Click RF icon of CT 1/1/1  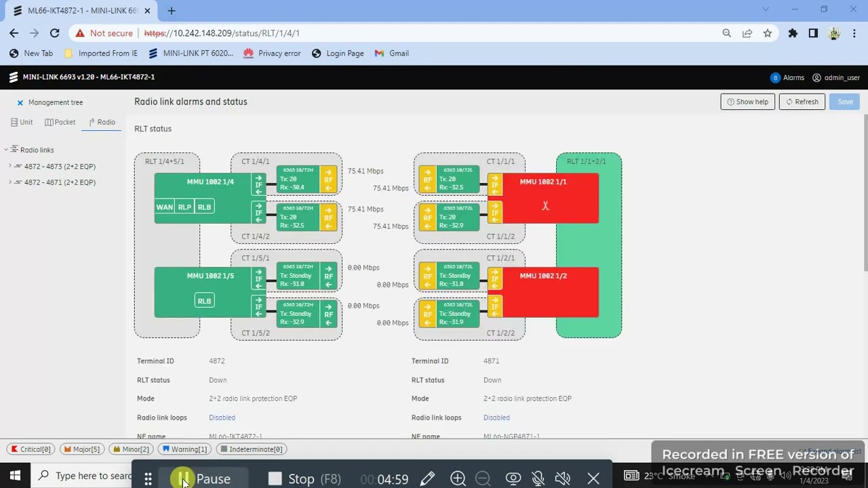427,180
